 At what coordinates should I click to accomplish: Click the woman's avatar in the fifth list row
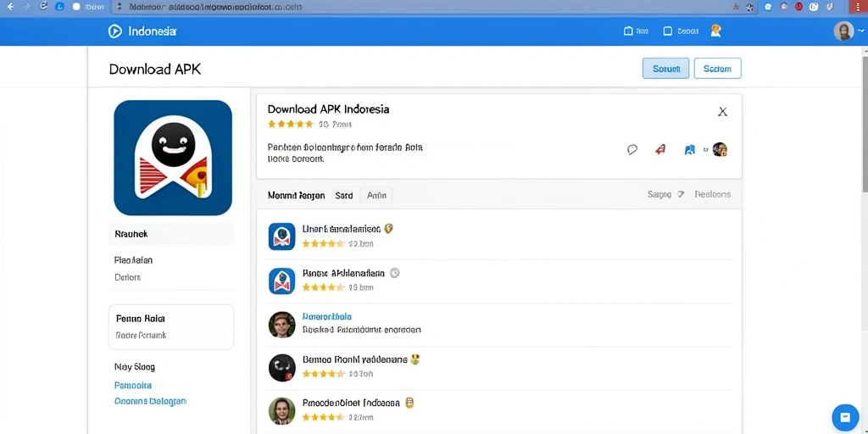tap(281, 411)
